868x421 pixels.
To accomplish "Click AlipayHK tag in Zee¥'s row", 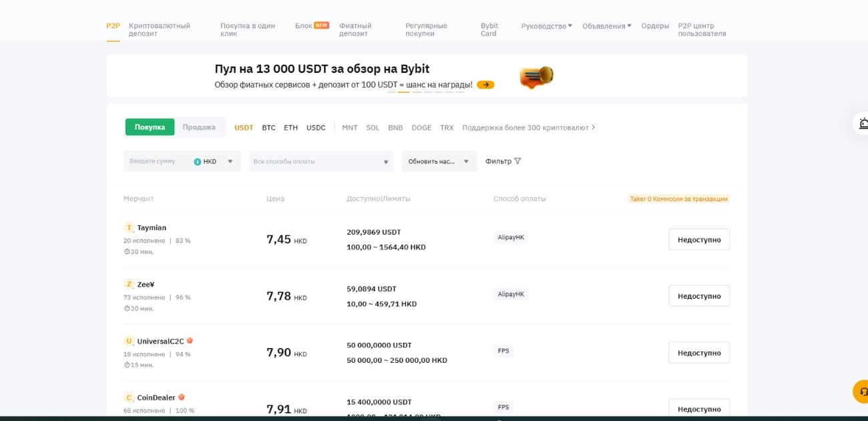I will tap(511, 294).
